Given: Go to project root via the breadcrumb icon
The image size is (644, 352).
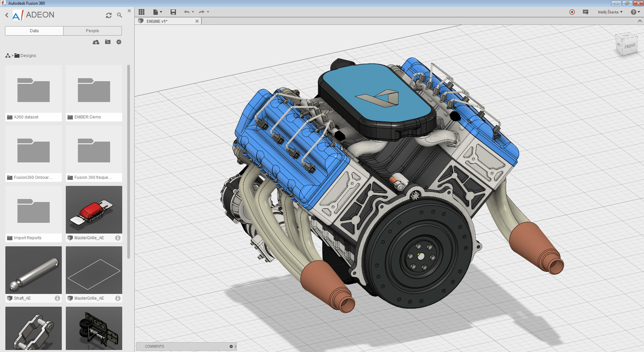Looking at the screenshot, I should 8,56.
